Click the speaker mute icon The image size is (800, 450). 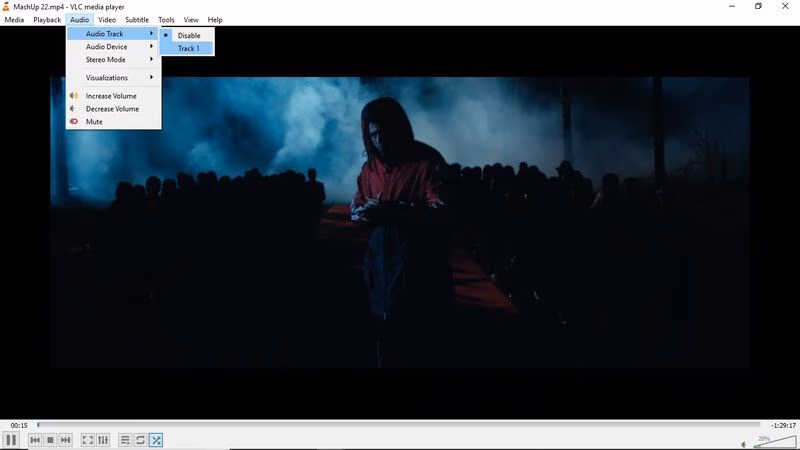tap(744, 444)
